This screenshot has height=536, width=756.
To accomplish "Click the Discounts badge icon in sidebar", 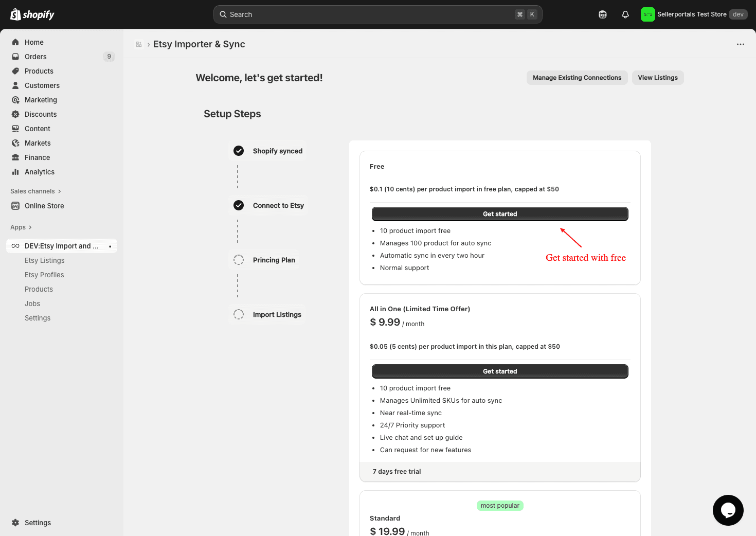I will tap(15, 114).
